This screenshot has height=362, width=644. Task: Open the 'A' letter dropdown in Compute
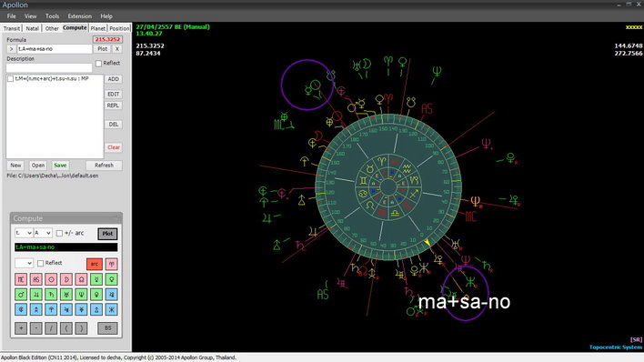(43, 233)
